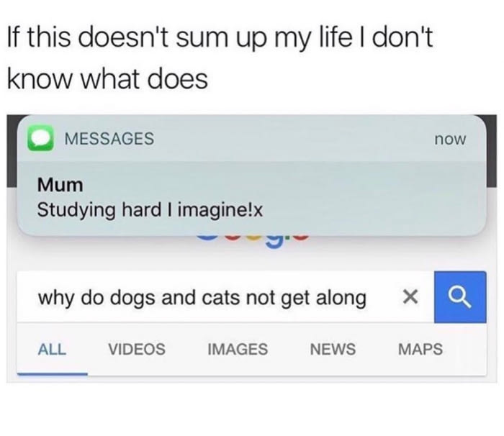Hit the blue magnifier search button
The width and height of the screenshot is (504, 436).
pos(460,297)
